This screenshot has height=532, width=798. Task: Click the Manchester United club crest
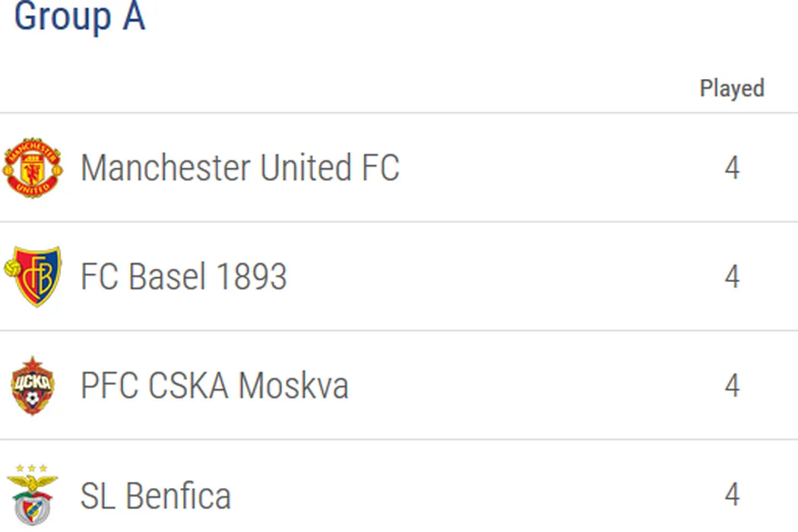click(x=32, y=168)
